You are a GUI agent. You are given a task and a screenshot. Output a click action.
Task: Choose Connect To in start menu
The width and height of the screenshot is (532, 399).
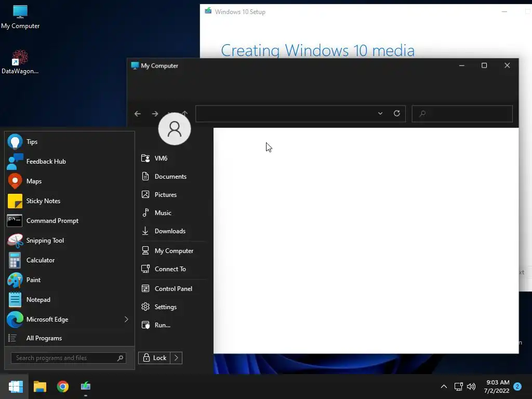tap(173, 269)
